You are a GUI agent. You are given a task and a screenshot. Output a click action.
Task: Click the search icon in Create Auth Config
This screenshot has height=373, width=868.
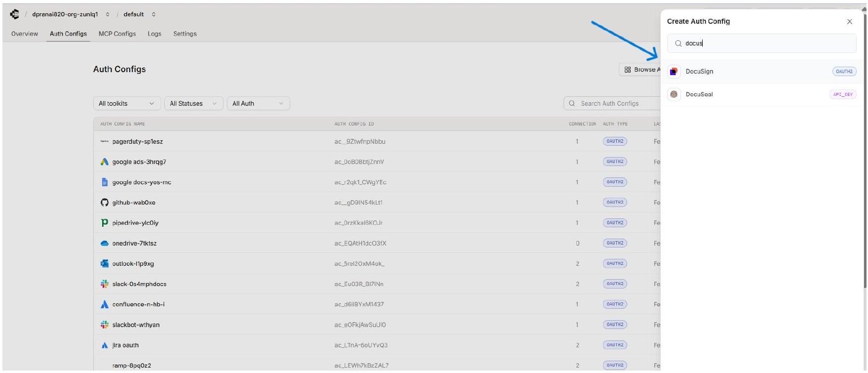(679, 43)
